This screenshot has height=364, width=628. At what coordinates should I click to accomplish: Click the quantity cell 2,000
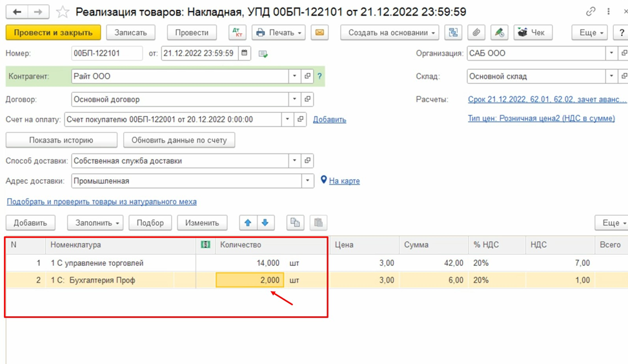[x=250, y=280]
